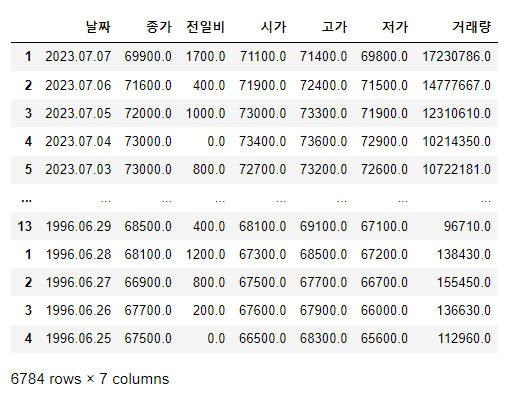Click the 고가 column header
The height and width of the screenshot is (395, 527).
point(334,27)
